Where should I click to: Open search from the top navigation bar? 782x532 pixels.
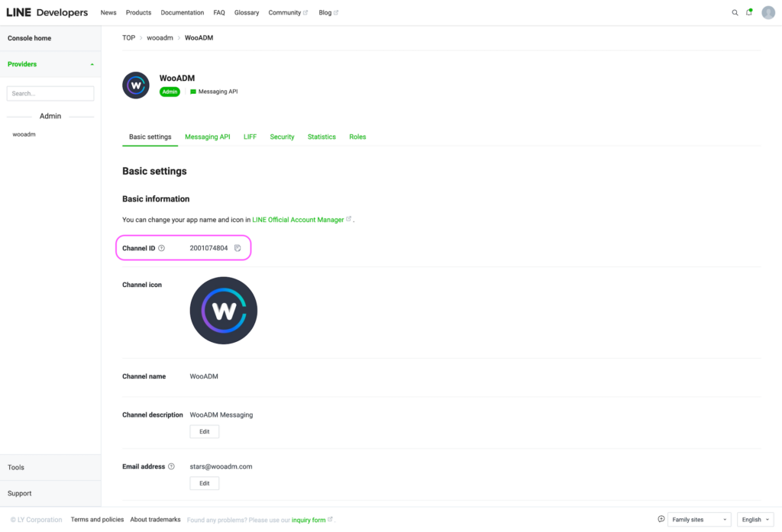pyautogui.click(x=735, y=12)
